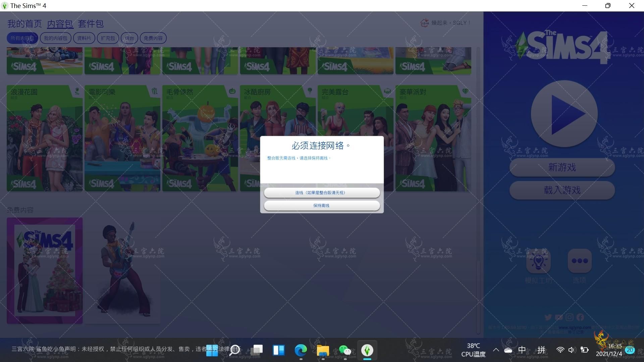
Task: Click the ice cream icon on 冰酷廚房
Action: coord(310,91)
